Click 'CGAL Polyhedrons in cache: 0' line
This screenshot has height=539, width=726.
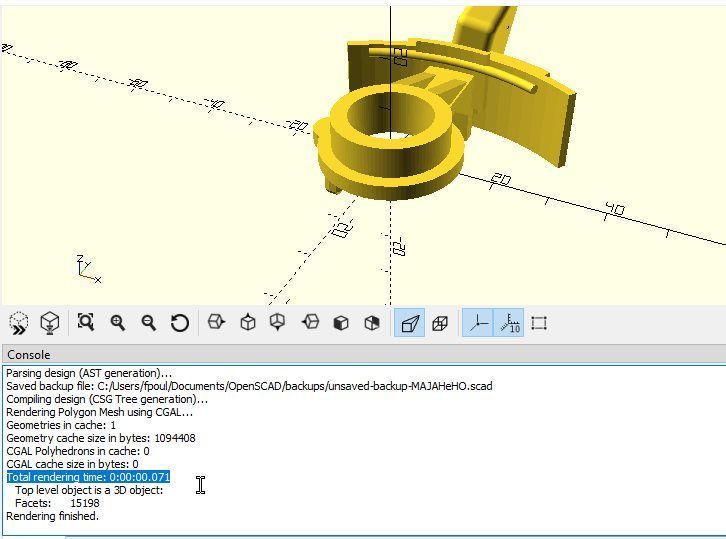78,451
